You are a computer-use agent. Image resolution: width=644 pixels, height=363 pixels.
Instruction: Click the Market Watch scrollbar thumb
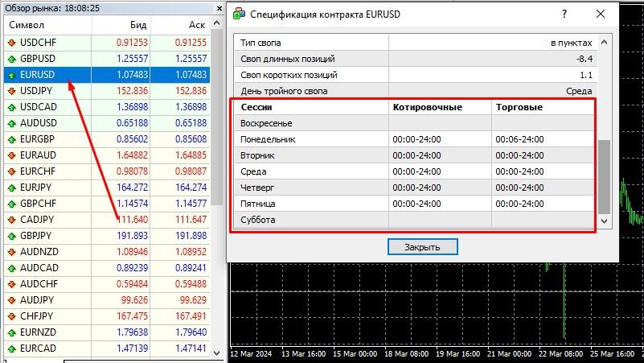pos(217,118)
